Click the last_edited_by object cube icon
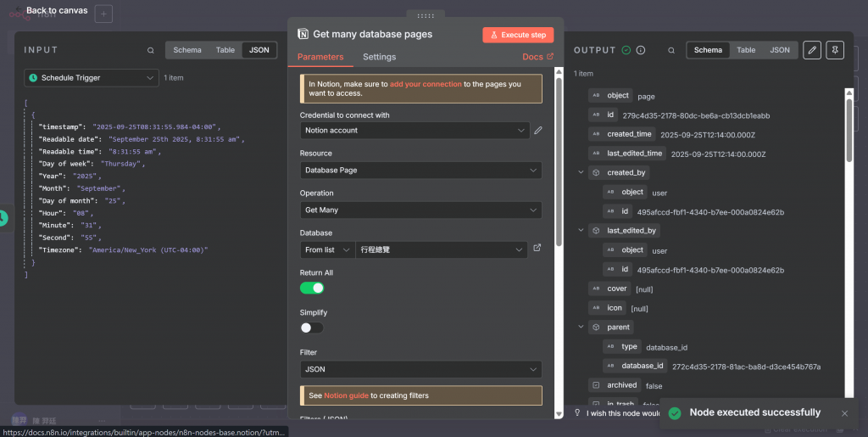The width and height of the screenshot is (868, 437). [596, 231]
